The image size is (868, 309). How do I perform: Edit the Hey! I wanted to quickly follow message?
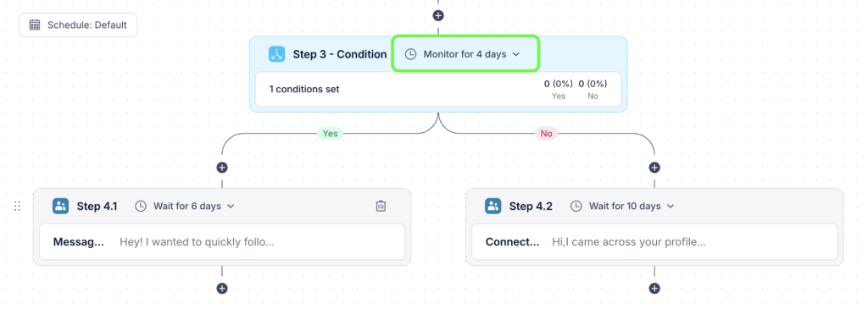point(222,242)
